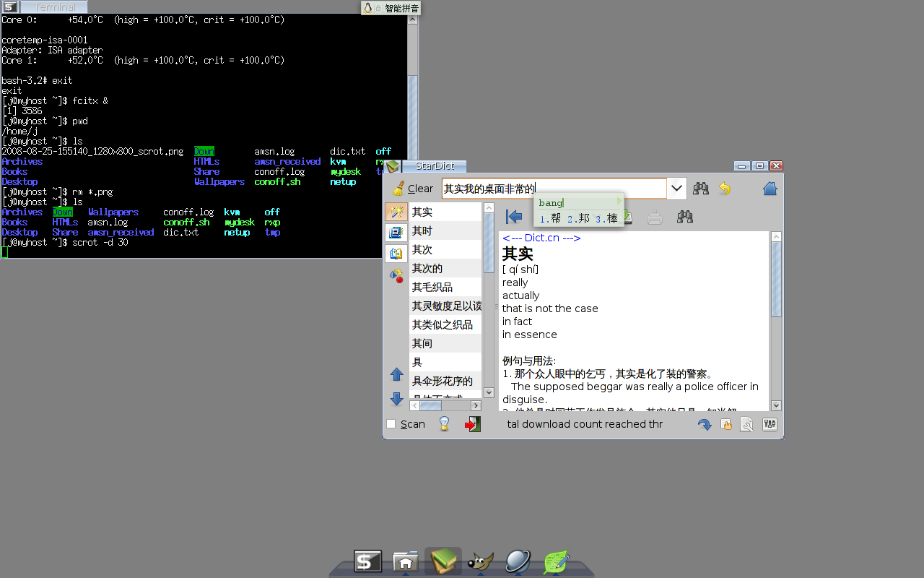The height and width of the screenshot is (578, 924).
Task: Click the StarDict window book icon
Action: [392, 167]
